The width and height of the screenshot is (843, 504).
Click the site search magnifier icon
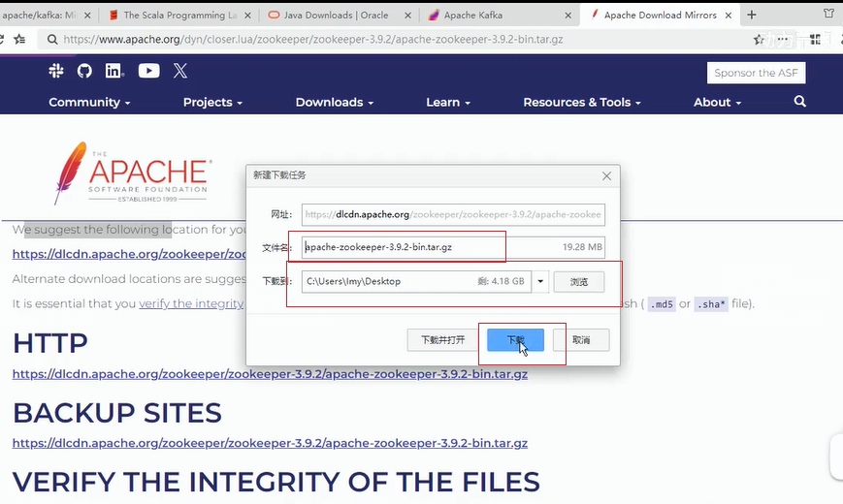[x=799, y=102]
